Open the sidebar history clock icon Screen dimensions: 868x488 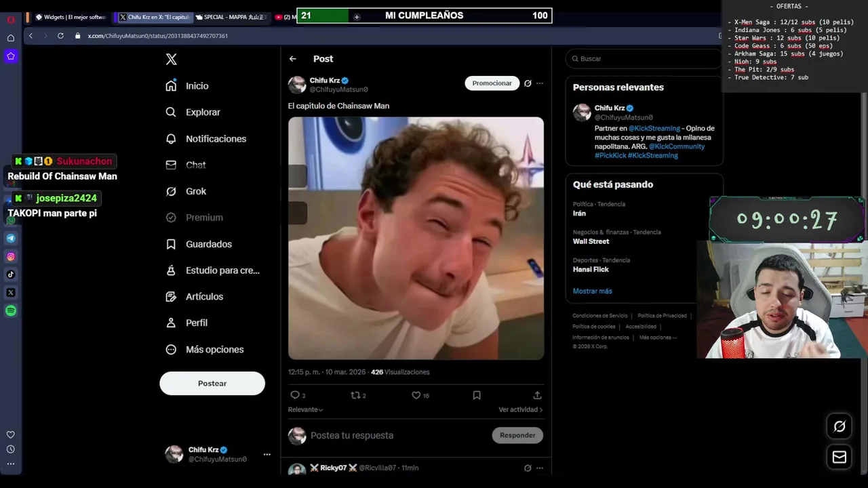tap(11, 449)
